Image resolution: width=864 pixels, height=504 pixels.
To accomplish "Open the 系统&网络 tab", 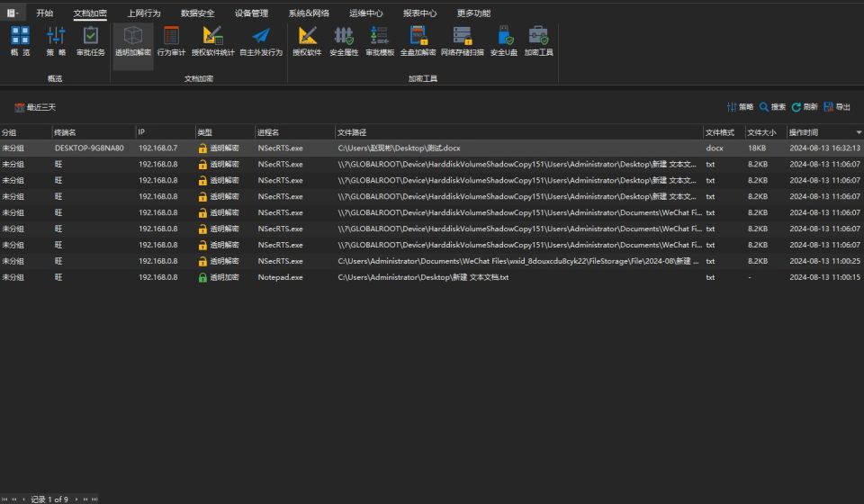I will point(309,13).
